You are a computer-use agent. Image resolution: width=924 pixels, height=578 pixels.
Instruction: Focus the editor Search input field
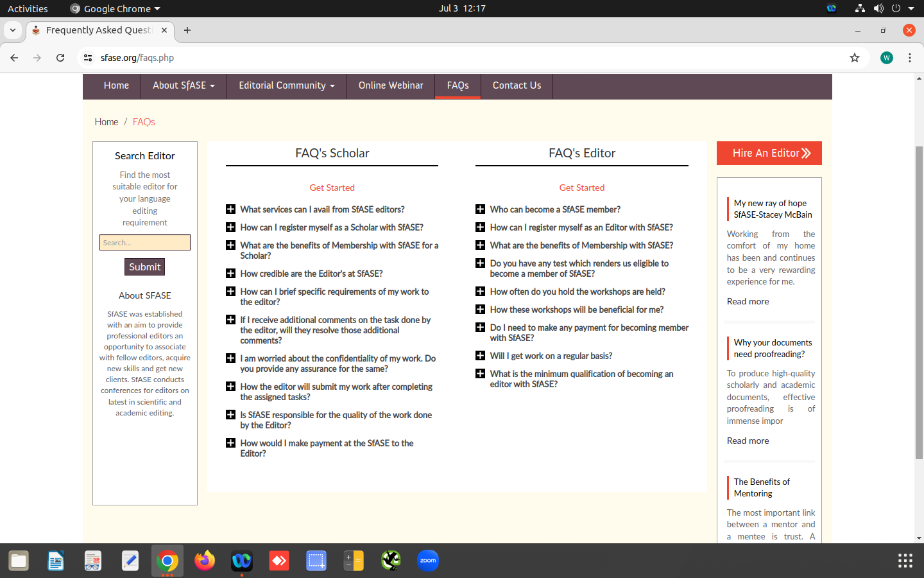[x=145, y=243]
